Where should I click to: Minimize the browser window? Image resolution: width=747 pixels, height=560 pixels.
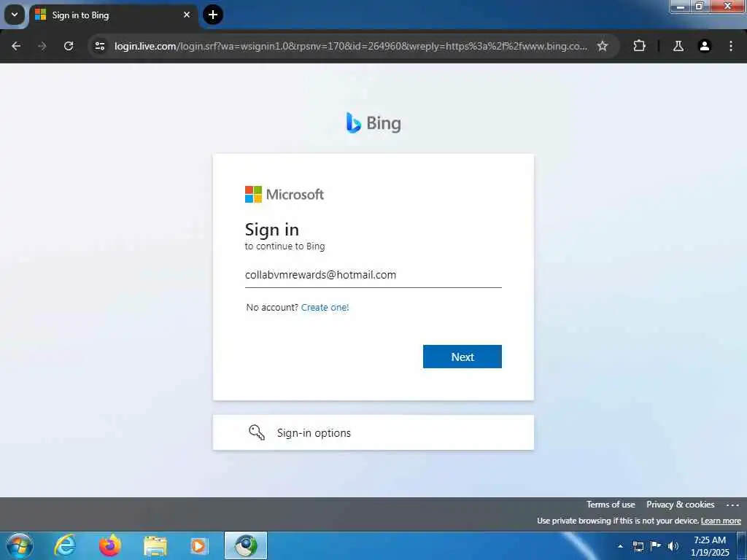(x=681, y=6)
